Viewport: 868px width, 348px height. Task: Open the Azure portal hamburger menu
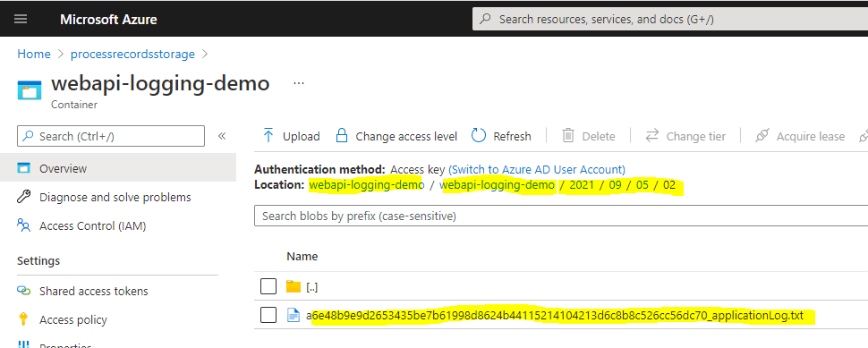click(21, 19)
